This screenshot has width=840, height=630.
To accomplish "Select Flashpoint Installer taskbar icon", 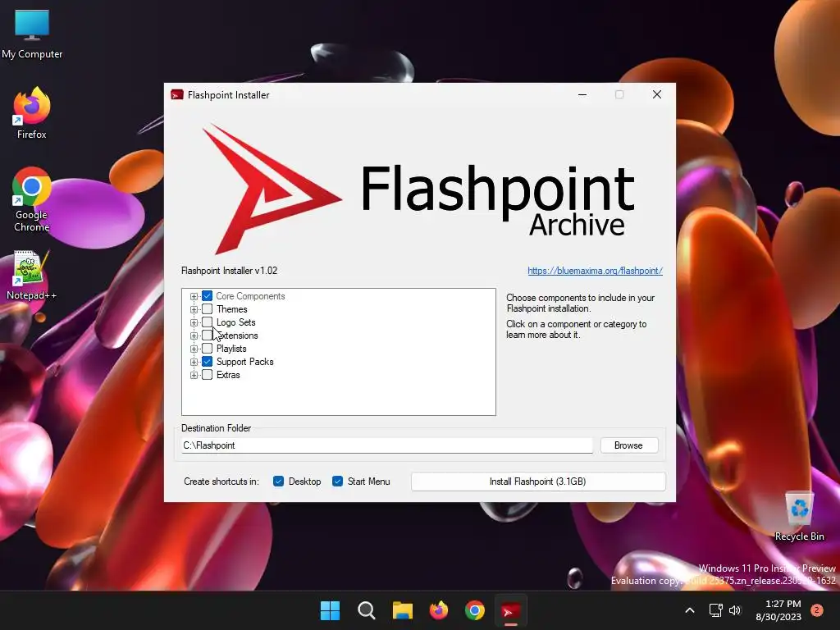I will (x=510, y=610).
